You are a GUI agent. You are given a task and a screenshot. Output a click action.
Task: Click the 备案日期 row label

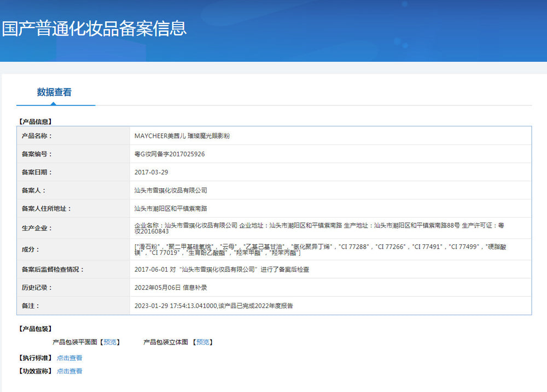click(x=37, y=172)
